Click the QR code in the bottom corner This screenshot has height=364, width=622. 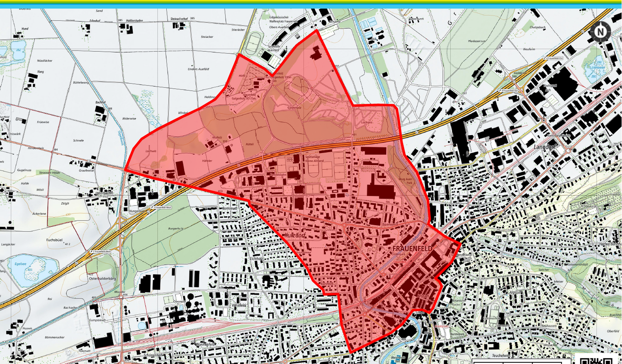tap(596, 360)
